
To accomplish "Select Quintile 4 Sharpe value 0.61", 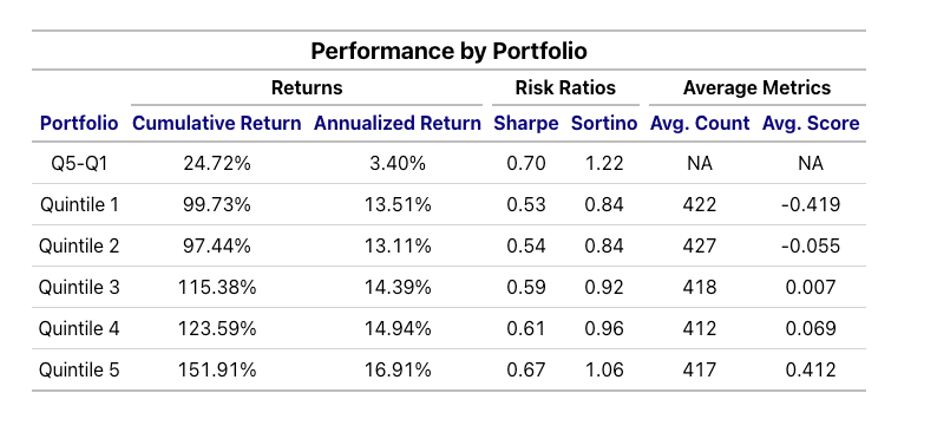I will [526, 329].
